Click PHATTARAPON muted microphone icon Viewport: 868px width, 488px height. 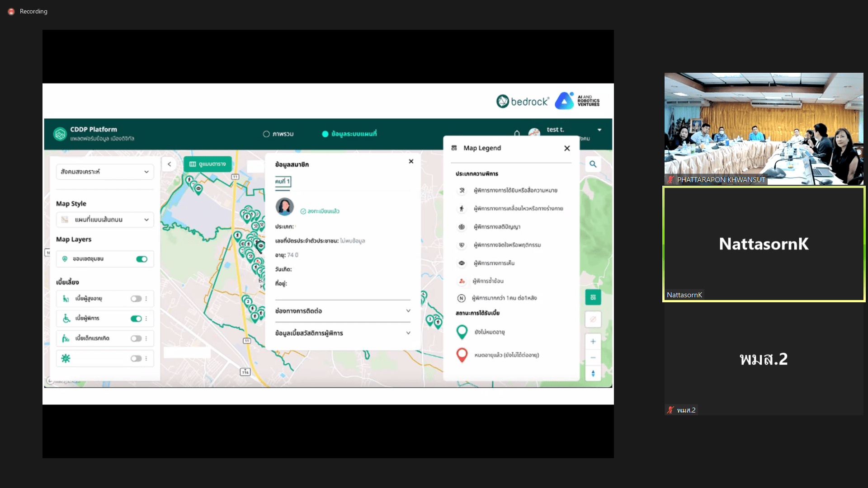click(x=670, y=180)
